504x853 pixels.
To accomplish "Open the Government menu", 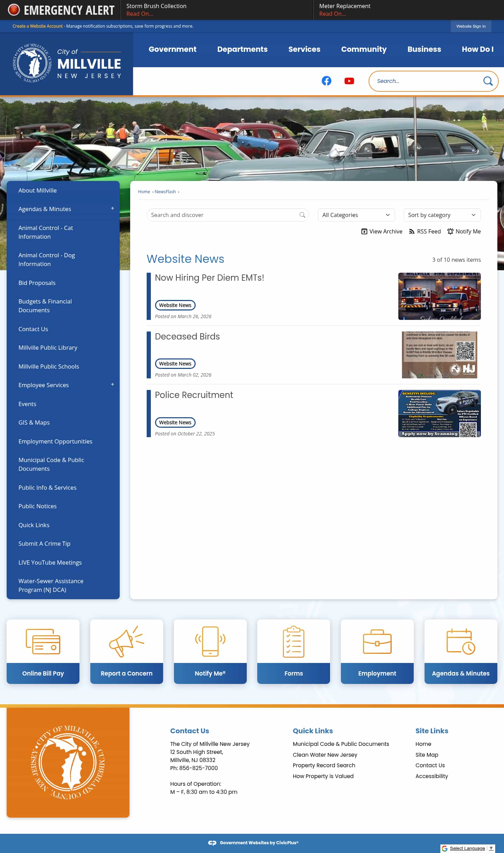I will 172,49.
